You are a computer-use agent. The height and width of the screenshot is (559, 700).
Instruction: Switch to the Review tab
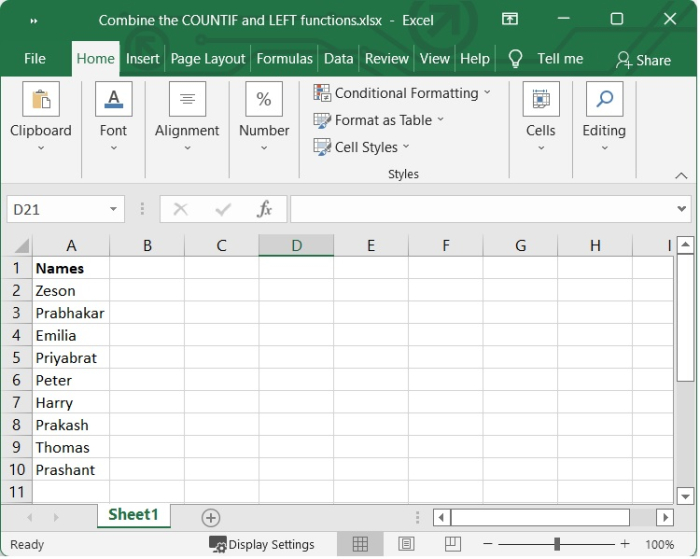coord(387,58)
